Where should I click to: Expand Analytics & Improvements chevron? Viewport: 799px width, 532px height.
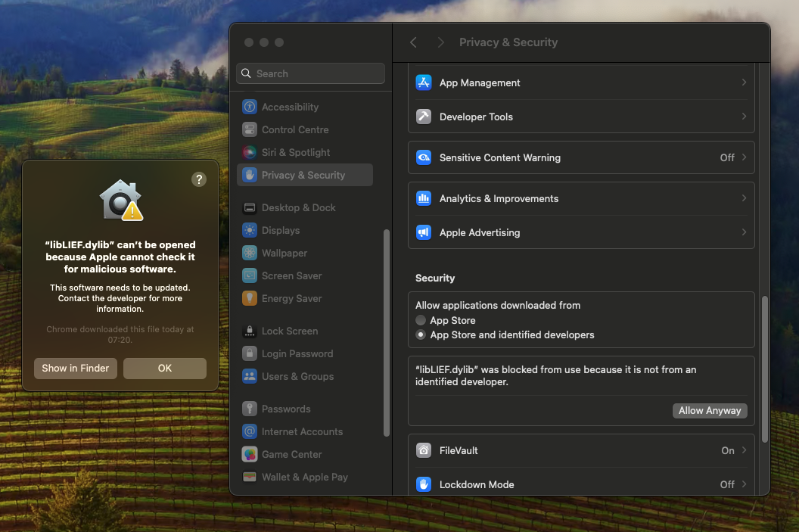click(x=744, y=198)
